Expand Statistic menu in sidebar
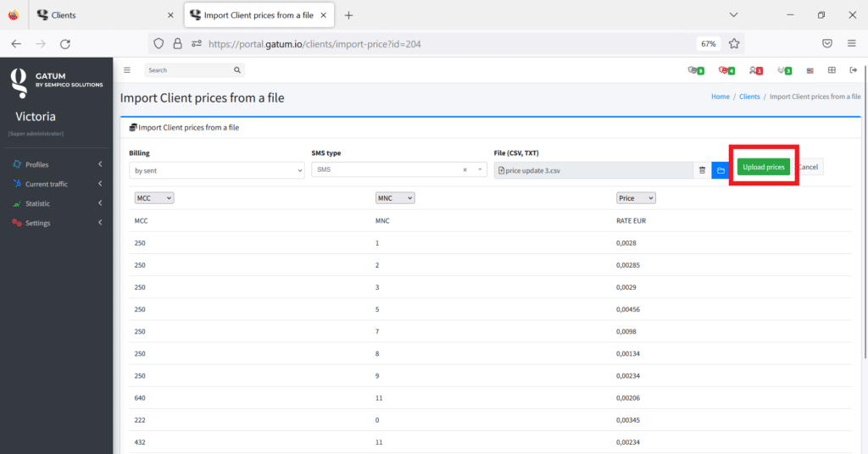This screenshot has height=454, width=868. (57, 203)
